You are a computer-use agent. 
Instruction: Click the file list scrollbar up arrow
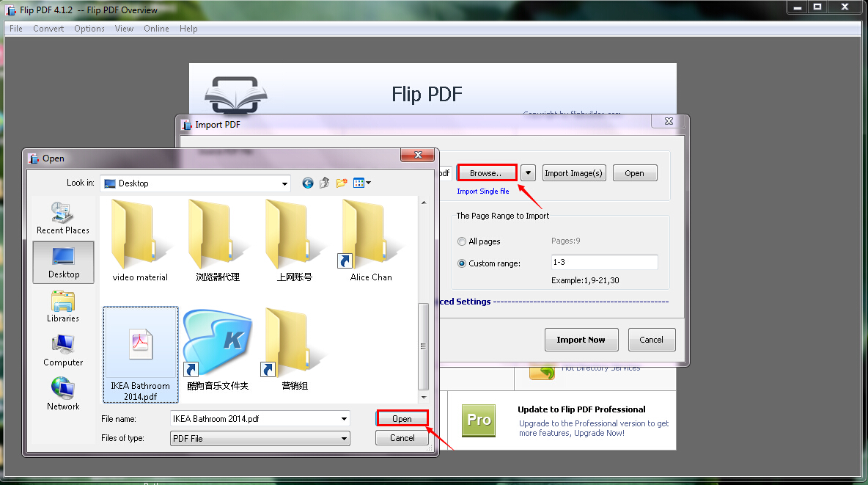424,203
